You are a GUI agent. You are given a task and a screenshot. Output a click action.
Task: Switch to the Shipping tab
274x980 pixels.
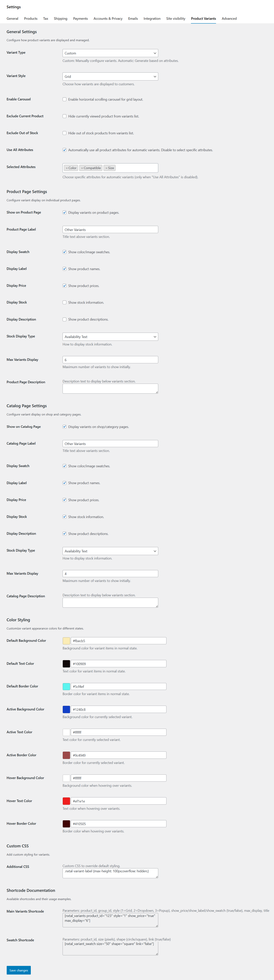tap(60, 19)
